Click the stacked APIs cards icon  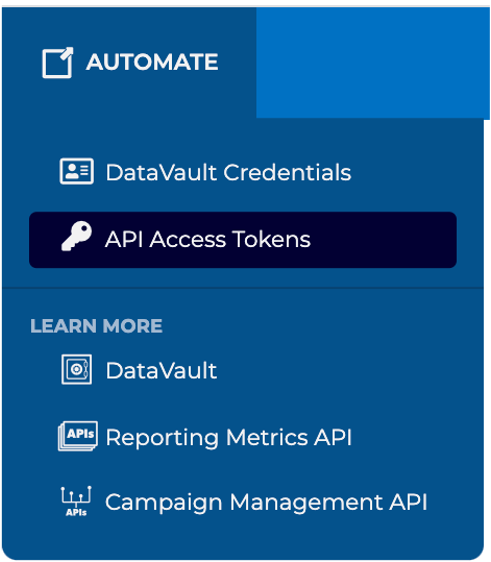pos(78,436)
